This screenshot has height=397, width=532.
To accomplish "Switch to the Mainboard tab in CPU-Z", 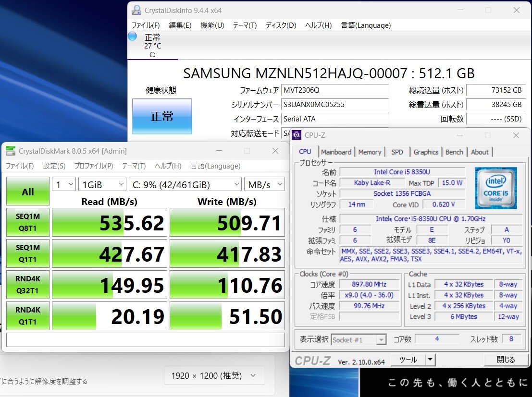I will pyautogui.click(x=336, y=152).
